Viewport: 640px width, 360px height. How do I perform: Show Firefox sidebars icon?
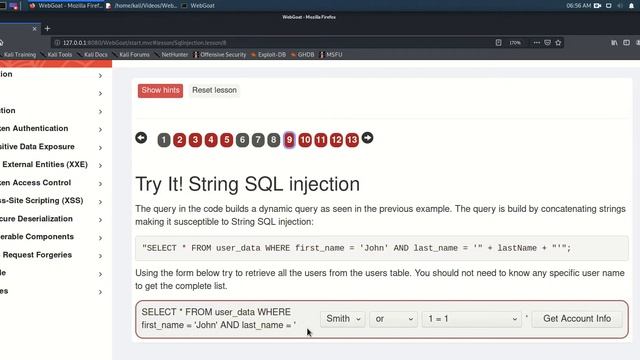[x=627, y=42]
